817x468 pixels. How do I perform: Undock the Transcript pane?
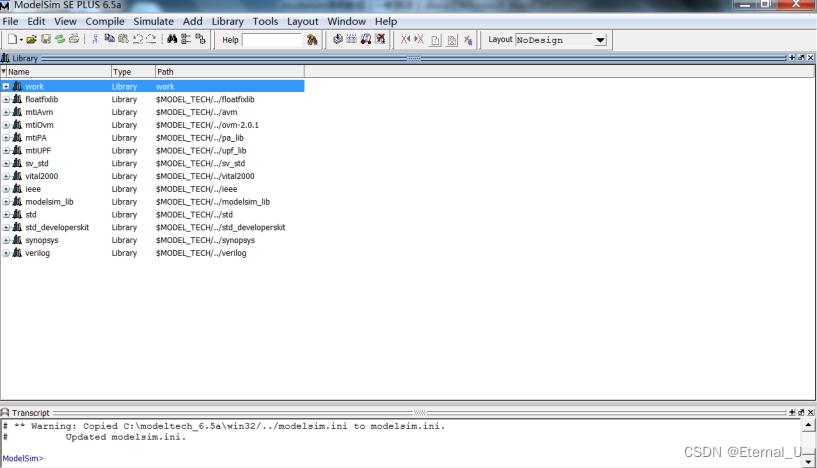[x=801, y=412]
